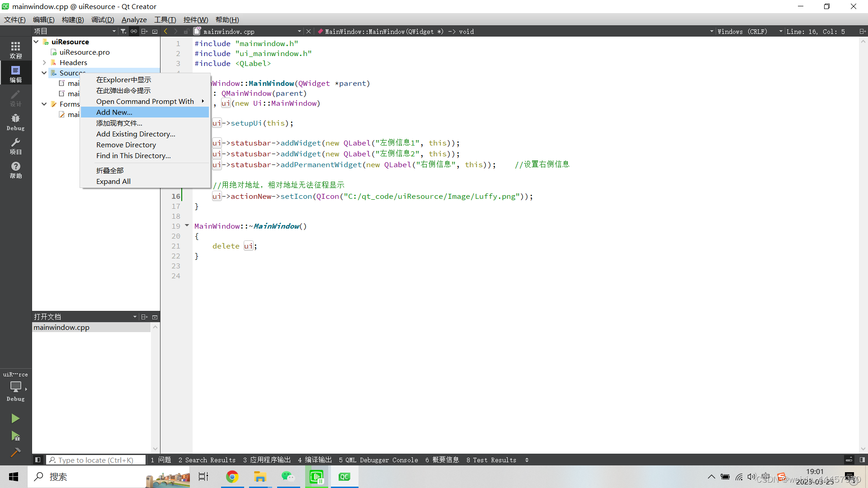
Task: Toggle the file write-lock icon
Action: pos(186,31)
